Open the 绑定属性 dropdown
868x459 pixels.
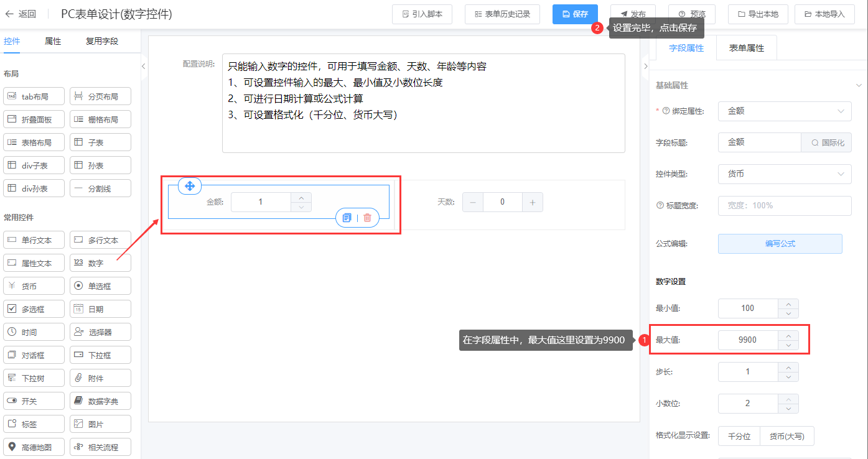(x=785, y=111)
